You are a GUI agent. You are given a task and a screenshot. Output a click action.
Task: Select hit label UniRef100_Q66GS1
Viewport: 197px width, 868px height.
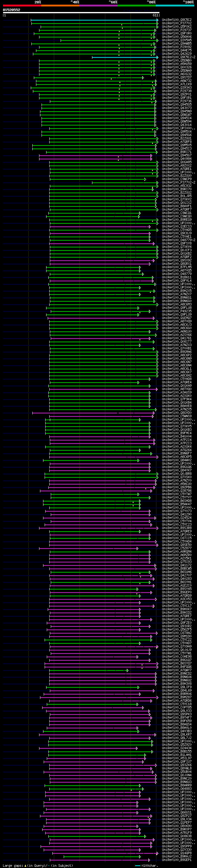point(176,813)
